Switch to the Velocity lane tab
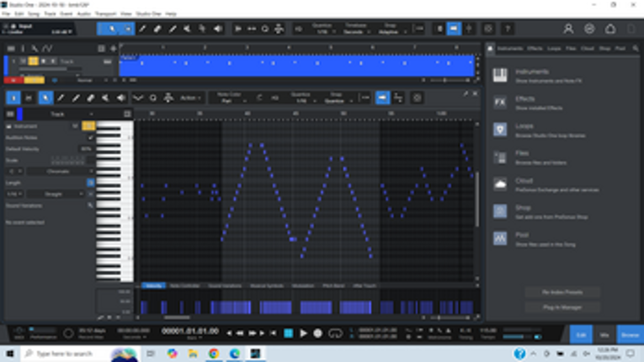Image resolution: width=644 pixels, height=362 pixels. tap(153, 285)
